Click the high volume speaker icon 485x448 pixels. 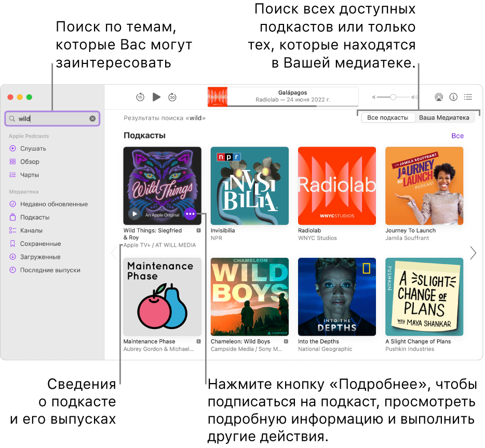pyautogui.click(x=414, y=97)
